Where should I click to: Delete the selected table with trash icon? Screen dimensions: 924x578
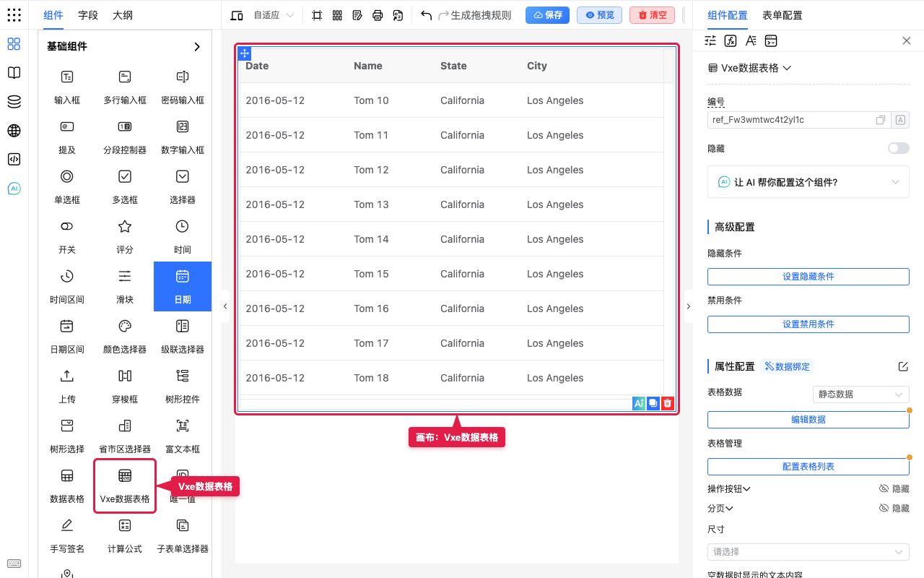[668, 404]
